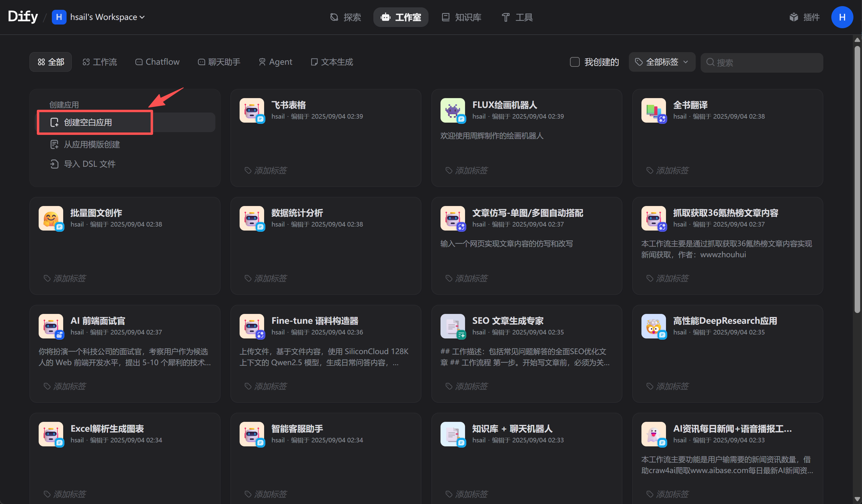Click tag icon on 飞书表格 card

(x=248, y=170)
